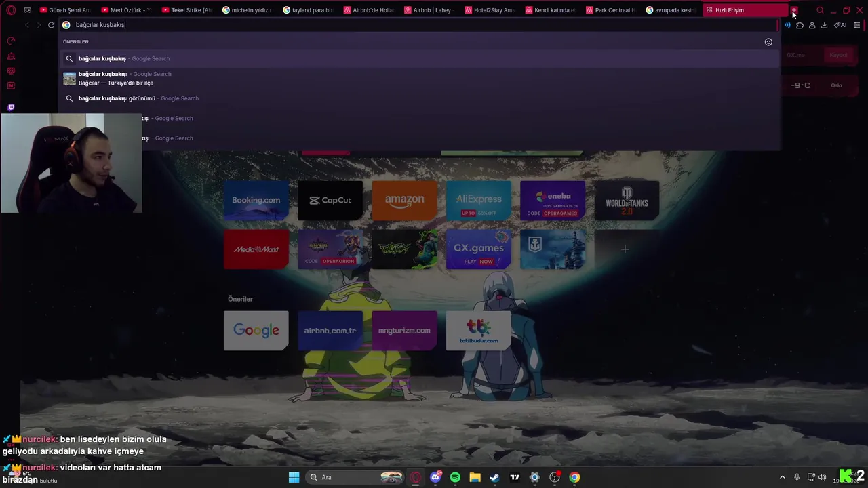The width and height of the screenshot is (868, 488).
Task: Open the airbnb.com.tr suggested tile
Action: point(330,331)
